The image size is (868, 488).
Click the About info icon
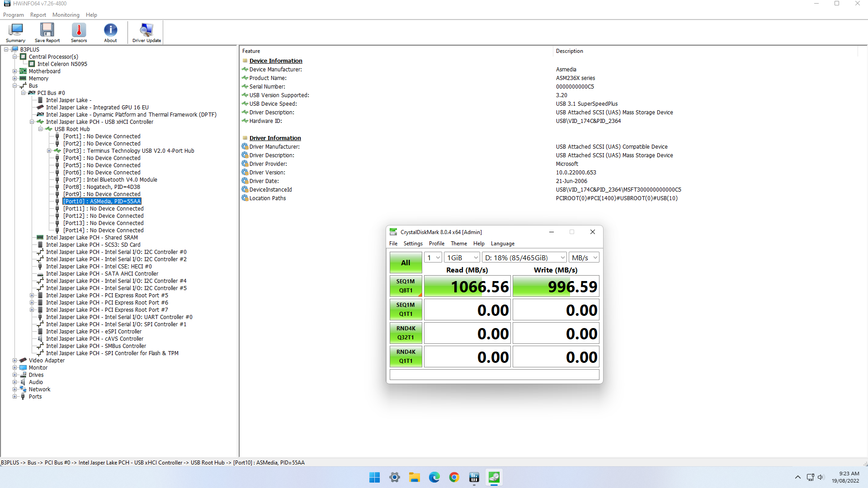click(x=110, y=33)
